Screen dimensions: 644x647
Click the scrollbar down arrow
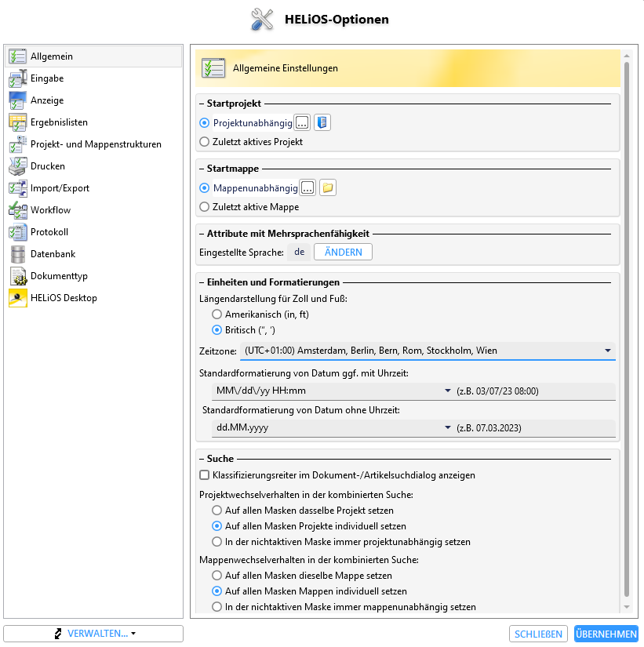[627, 607]
